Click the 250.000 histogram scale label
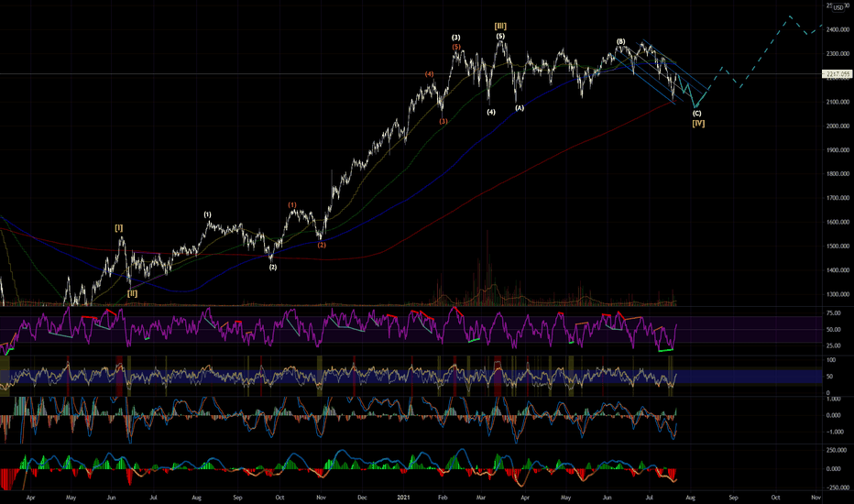This screenshot has width=854, height=504. pyautogui.click(x=837, y=450)
